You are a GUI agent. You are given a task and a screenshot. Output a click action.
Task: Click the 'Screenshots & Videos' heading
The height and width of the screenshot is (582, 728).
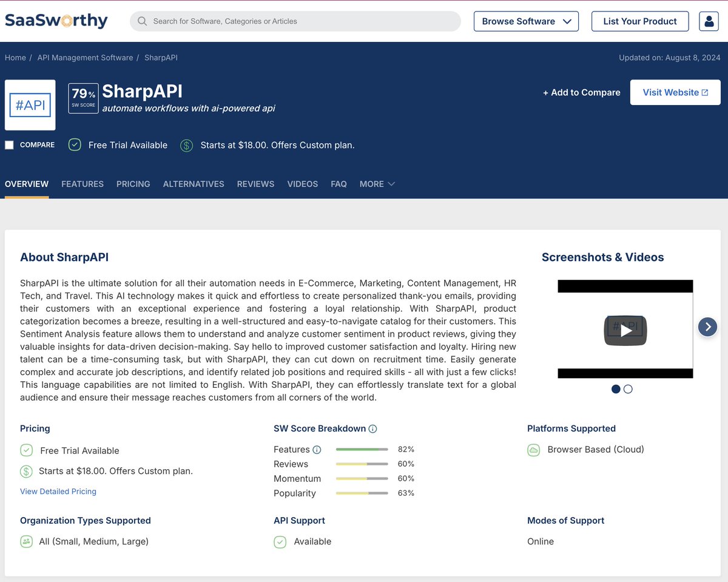tap(603, 257)
